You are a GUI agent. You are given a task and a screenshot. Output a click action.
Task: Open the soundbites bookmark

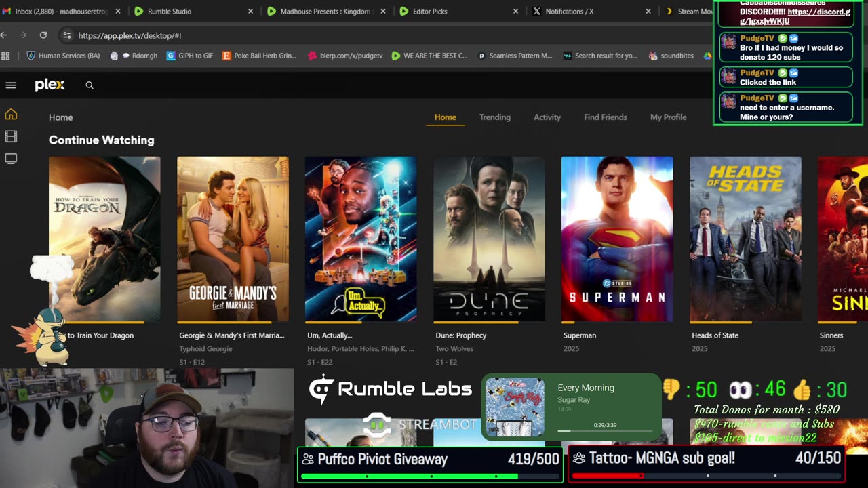coord(671,56)
